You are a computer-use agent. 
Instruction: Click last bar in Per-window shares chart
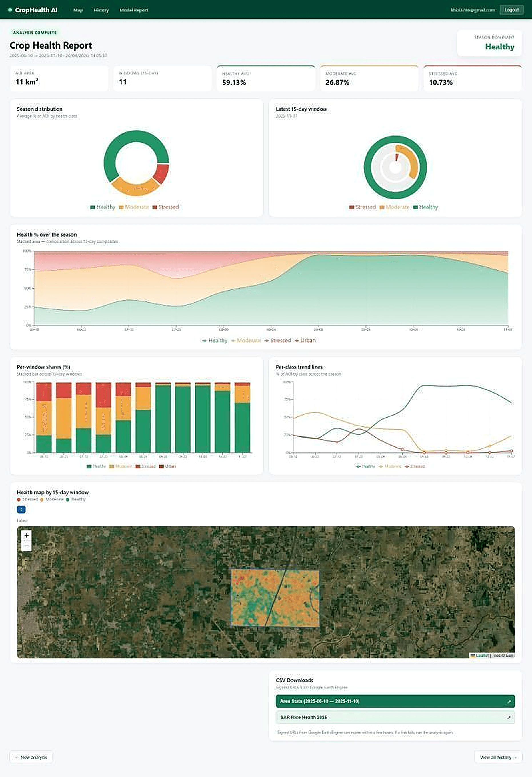pyautogui.click(x=242, y=417)
